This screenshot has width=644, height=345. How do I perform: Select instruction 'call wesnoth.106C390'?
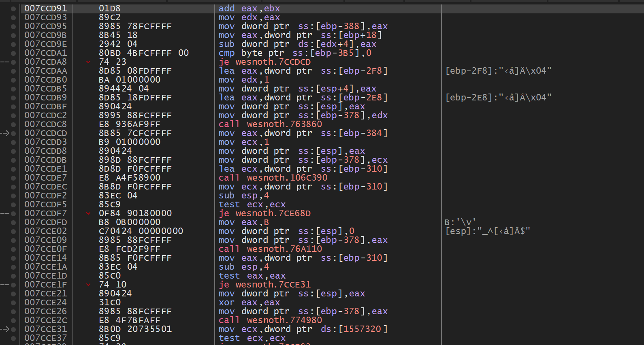coord(273,178)
